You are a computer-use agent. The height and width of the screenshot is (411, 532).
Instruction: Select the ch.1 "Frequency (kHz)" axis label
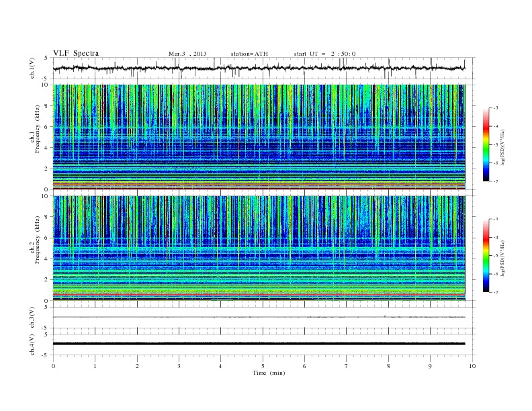tap(38, 129)
